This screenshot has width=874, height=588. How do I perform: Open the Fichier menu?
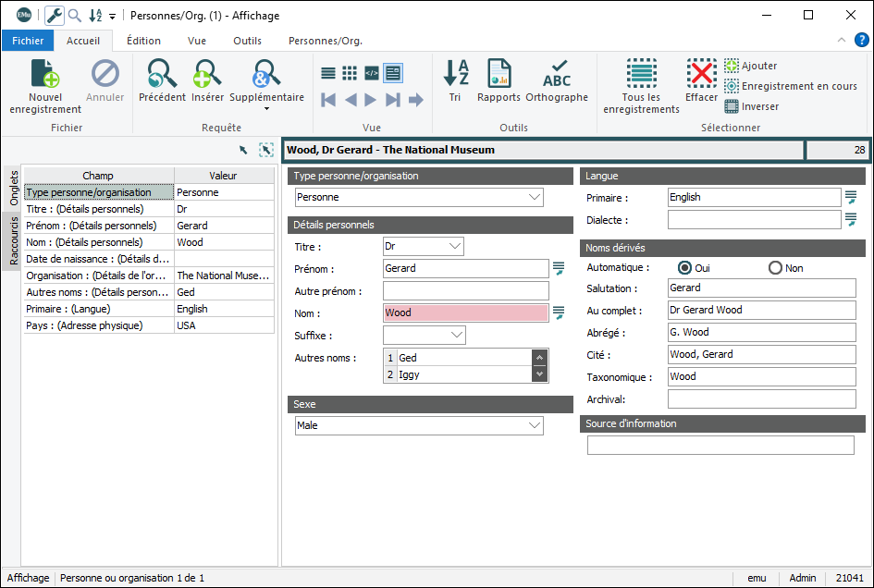pyautogui.click(x=28, y=41)
